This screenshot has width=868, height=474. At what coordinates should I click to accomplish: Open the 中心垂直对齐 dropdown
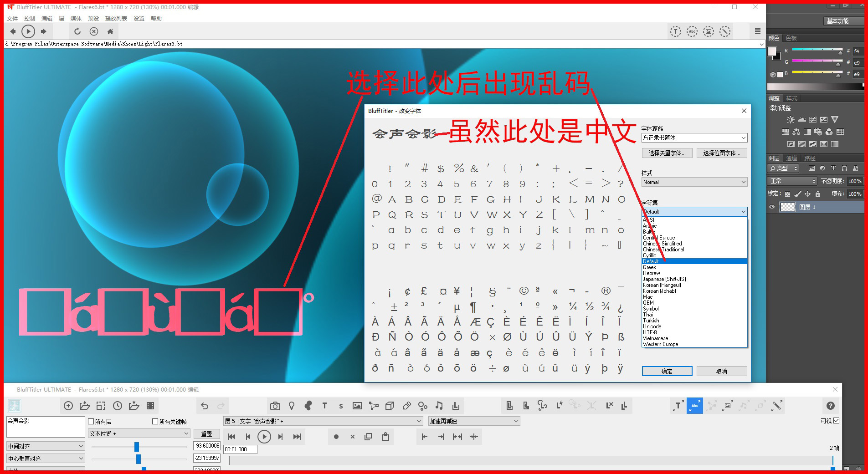point(46,459)
